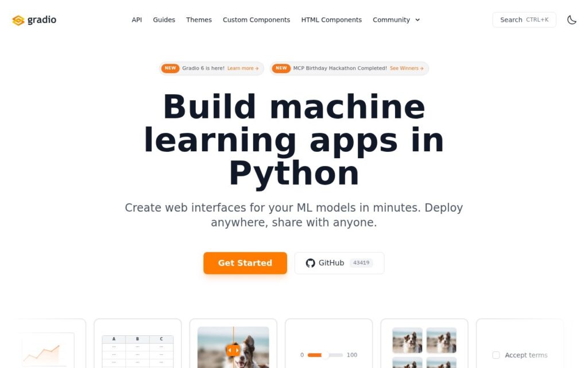Image resolution: width=588 pixels, height=368 pixels.
Task: Follow the Learn more link
Action: point(243,68)
